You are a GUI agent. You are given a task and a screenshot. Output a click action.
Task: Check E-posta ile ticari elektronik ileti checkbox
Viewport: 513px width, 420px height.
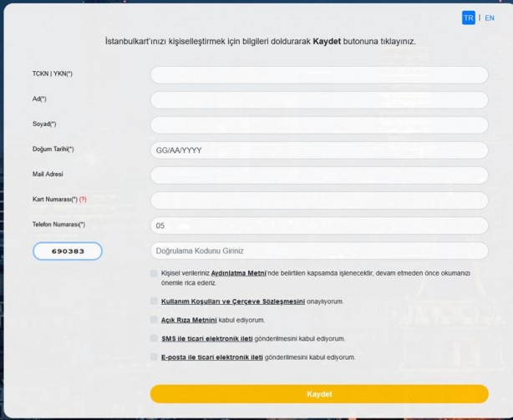pos(154,357)
